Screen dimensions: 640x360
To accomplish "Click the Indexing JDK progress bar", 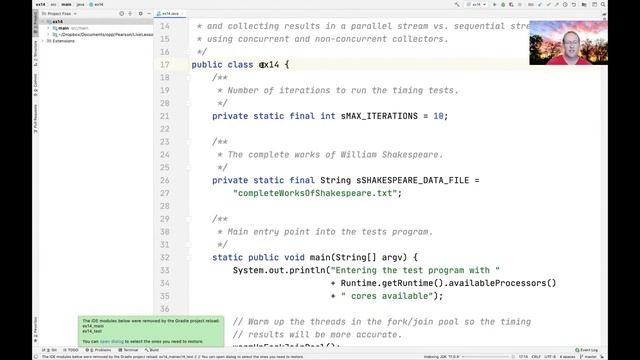I will (x=485, y=357).
